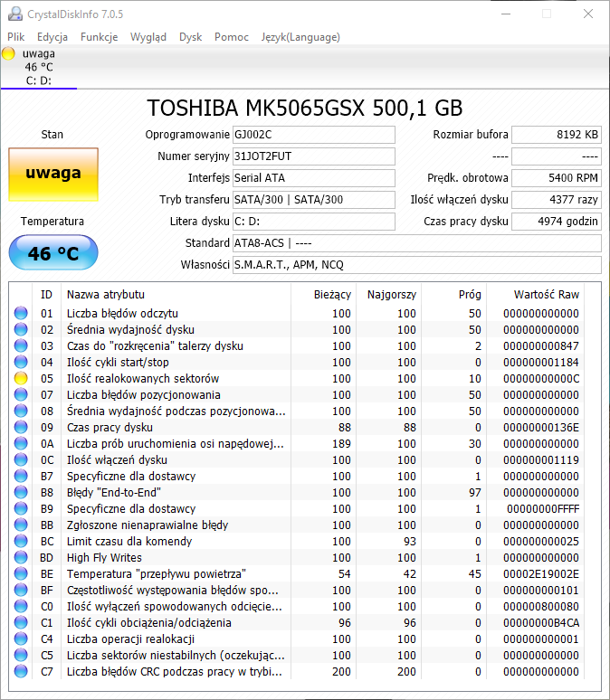This screenshot has height=700, width=610.
Task: Click the Próg column header
Action: click(x=453, y=295)
